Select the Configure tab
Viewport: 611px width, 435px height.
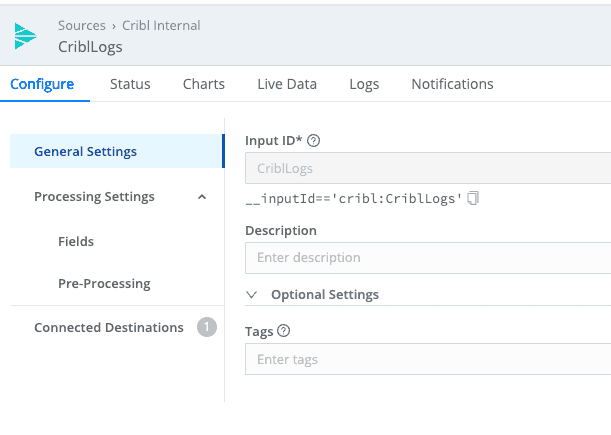(x=42, y=84)
